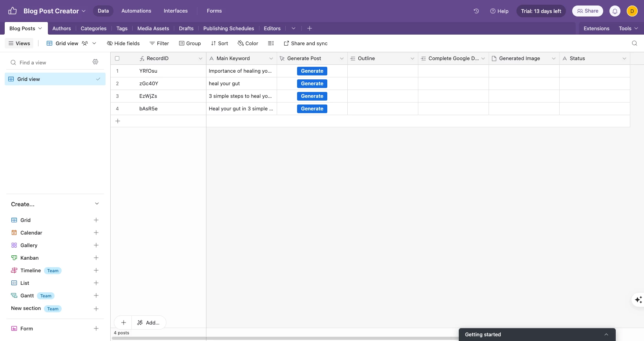This screenshot has height=341, width=644.
Task: Open row height options icon
Action: click(x=271, y=43)
